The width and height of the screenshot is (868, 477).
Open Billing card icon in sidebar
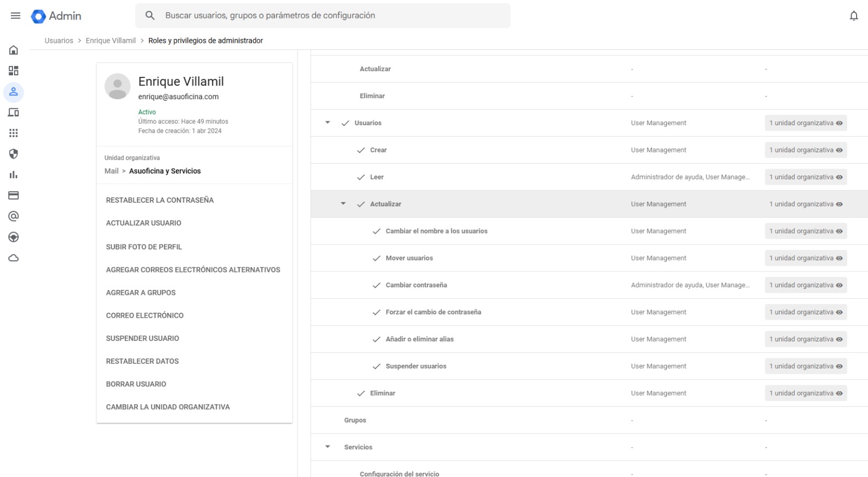[x=14, y=196]
